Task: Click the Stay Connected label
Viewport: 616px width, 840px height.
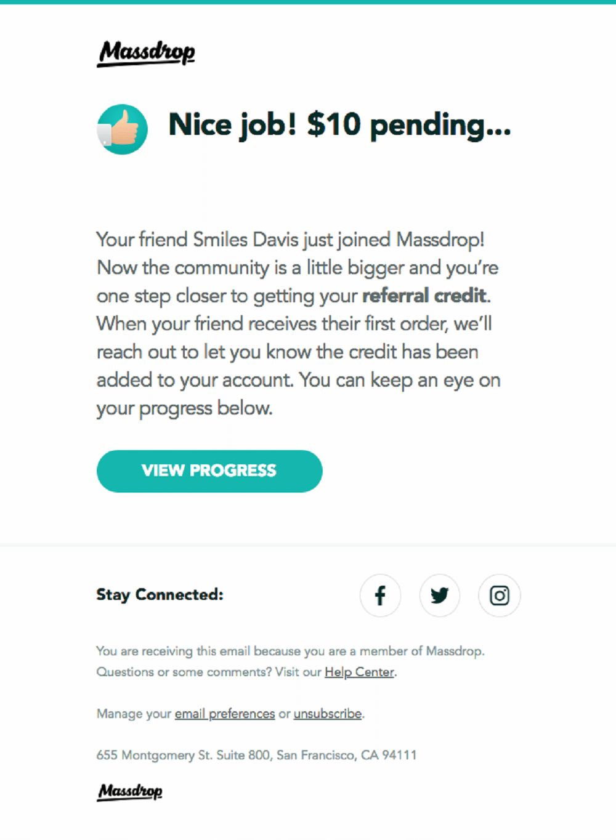Action: (160, 595)
